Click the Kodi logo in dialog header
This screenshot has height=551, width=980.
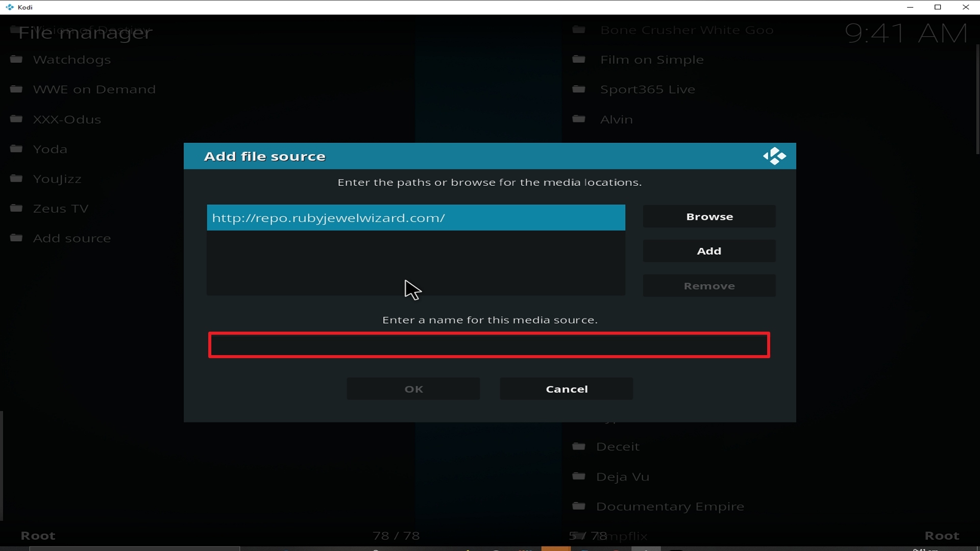[774, 156]
